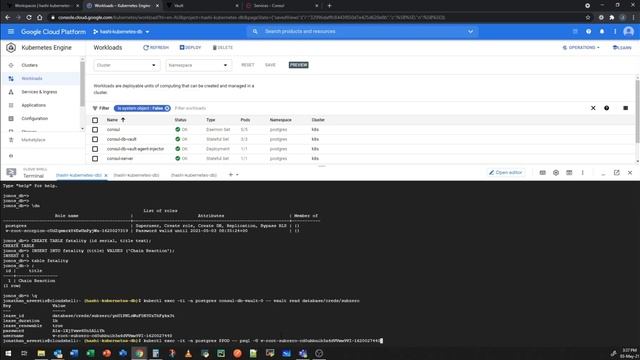Open File Explorer from the taskbar
This screenshot has width=640, height=360.
41,353
